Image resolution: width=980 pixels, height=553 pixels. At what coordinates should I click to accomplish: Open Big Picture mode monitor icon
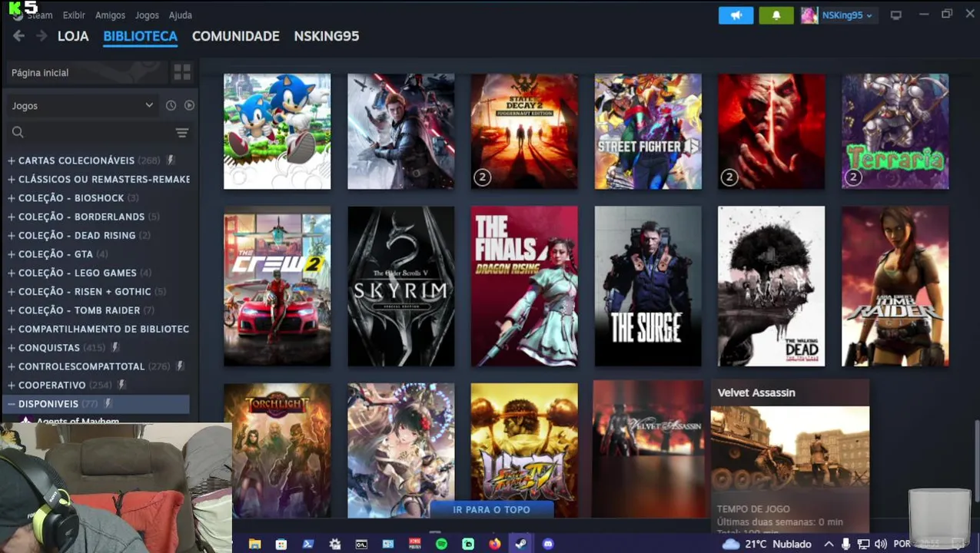coord(896,15)
